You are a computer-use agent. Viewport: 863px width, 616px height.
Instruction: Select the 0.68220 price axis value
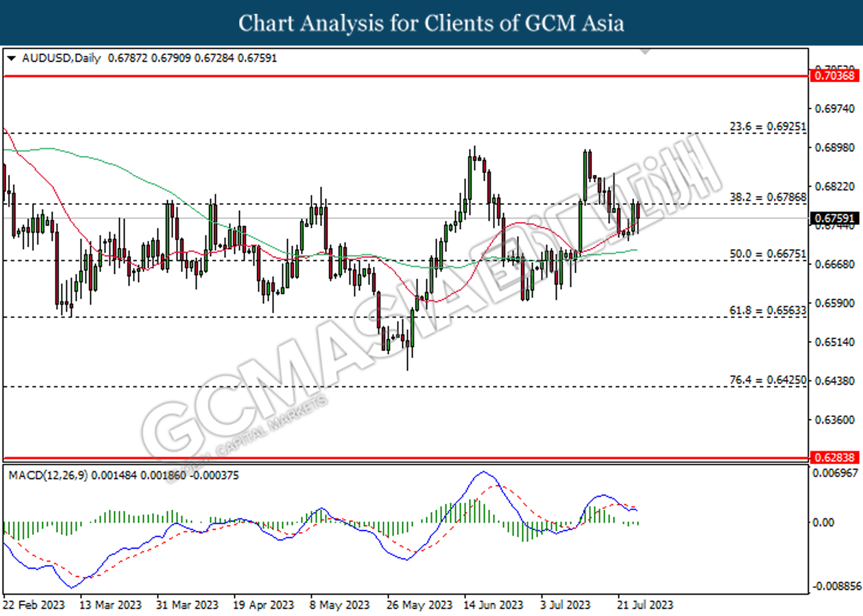[835, 186]
